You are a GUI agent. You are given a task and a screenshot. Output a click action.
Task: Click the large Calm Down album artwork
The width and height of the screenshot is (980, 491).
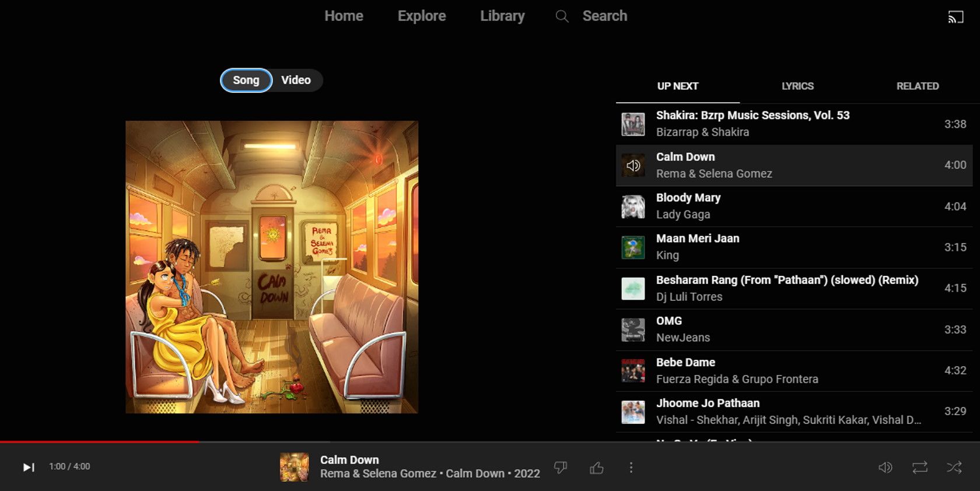click(x=272, y=267)
